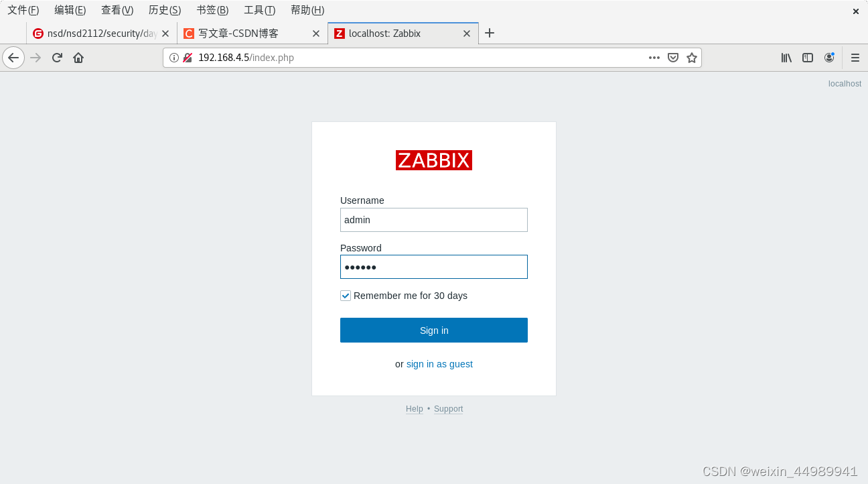Open page actions three-dots menu
The height and width of the screenshot is (484, 868).
(x=654, y=58)
